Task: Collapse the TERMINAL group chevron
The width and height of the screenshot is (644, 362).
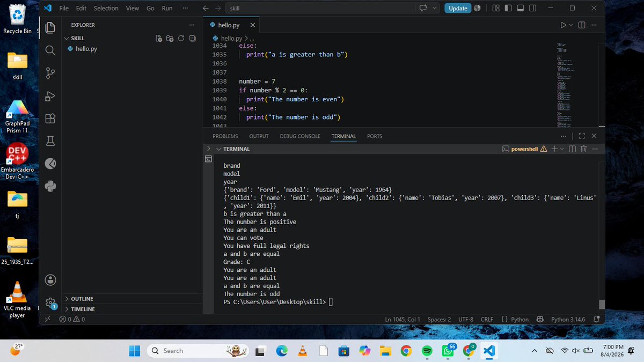Action: pyautogui.click(x=218, y=149)
